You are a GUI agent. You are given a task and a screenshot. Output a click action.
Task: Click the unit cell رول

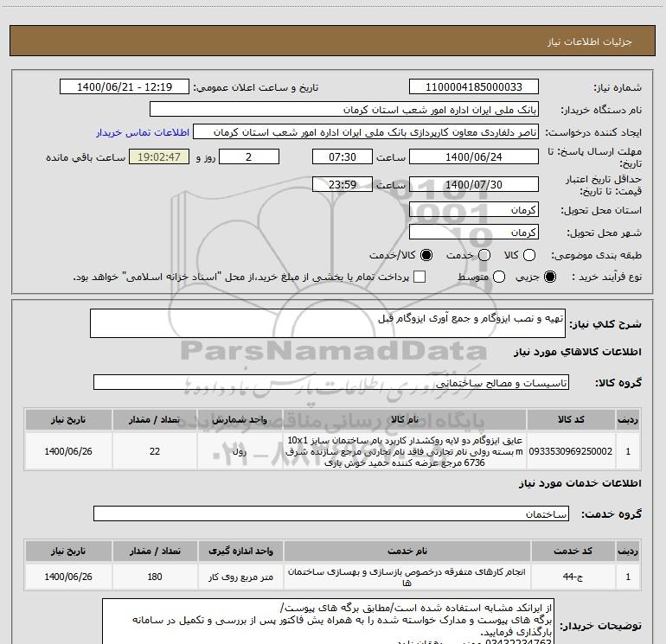click(240, 451)
